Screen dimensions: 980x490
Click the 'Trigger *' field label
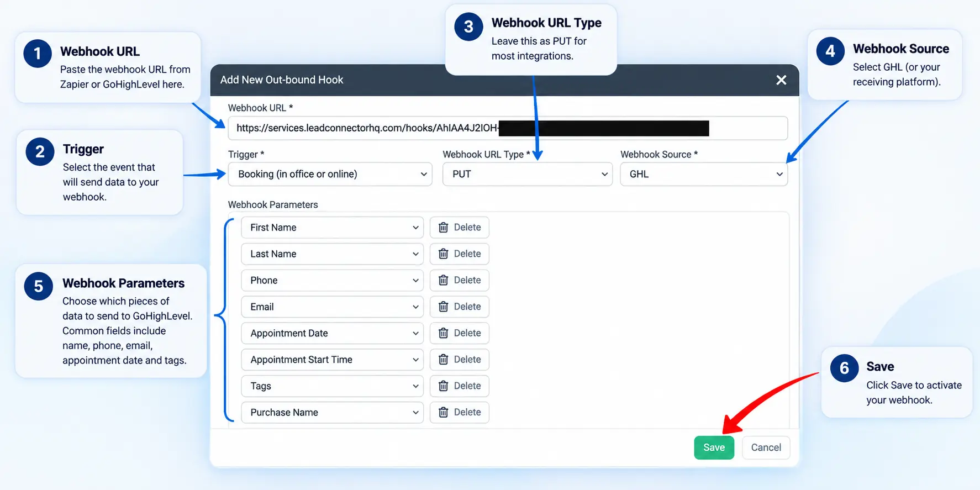tap(246, 155)
